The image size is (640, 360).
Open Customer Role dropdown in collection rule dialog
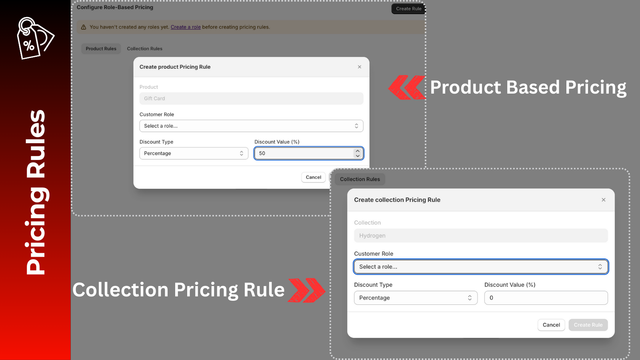481,267
